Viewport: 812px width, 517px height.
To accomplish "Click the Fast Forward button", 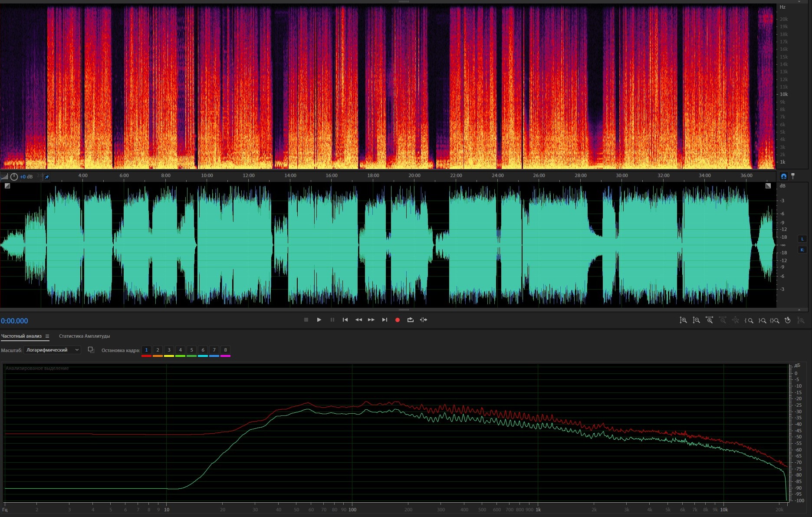I will tap(371, 320).
